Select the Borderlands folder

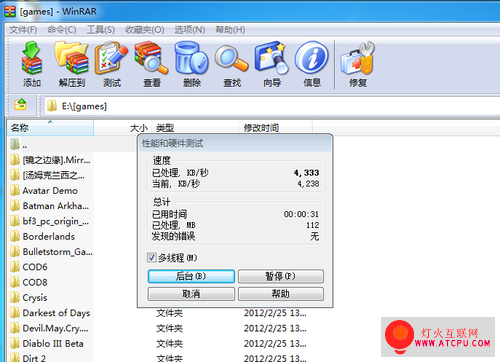point(43,237)
